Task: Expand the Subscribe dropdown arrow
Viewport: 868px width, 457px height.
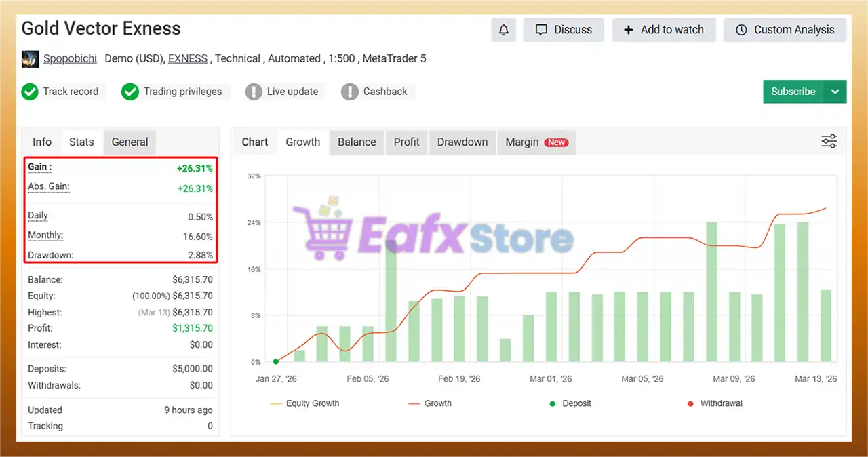Action: [835, 92]
